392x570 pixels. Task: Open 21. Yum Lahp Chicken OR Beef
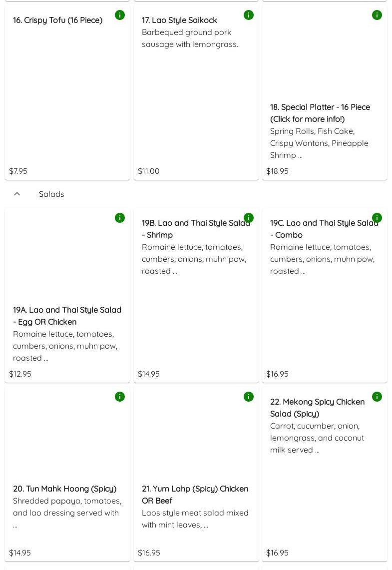[x=195, y=495]
